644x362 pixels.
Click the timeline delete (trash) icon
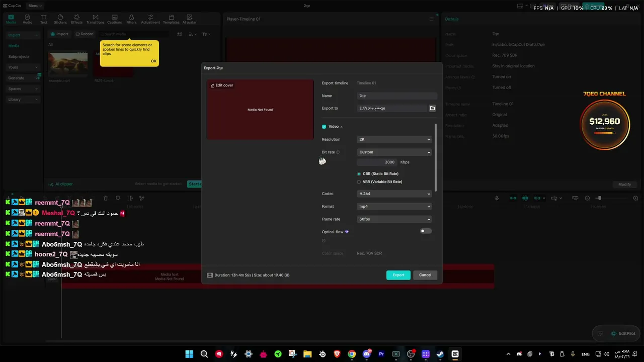click(106, 198)
